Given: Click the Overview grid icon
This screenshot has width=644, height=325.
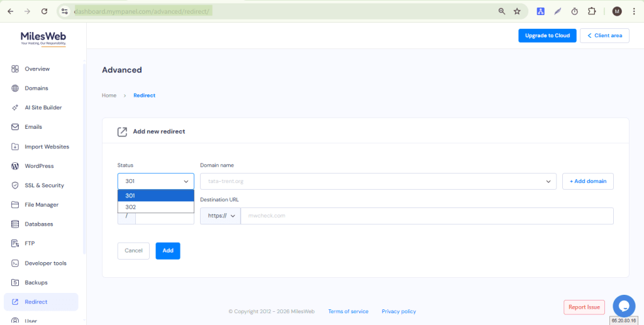Looking at the screenshot, I should (15, 69).
